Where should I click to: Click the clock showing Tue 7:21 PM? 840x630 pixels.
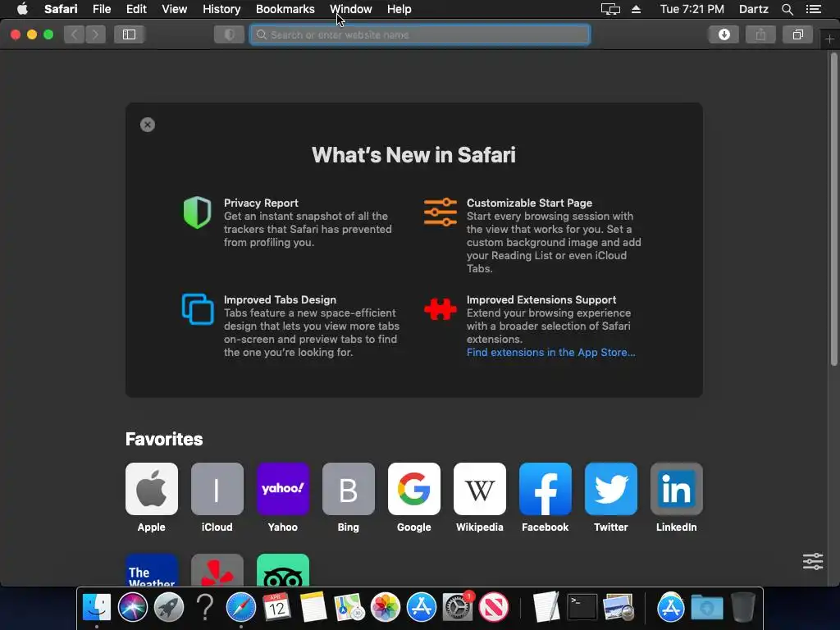692,9
